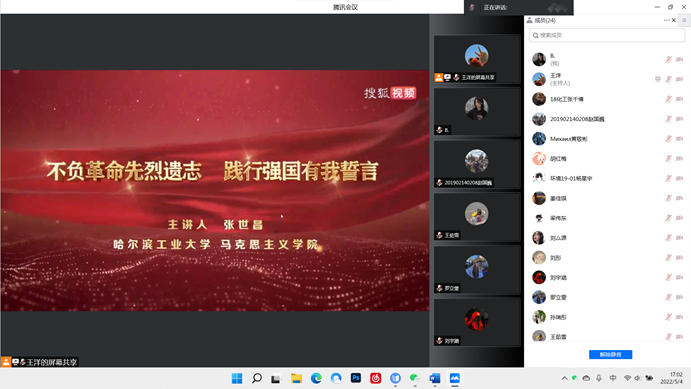The image size is (691, 389).
Task: Click the 王洋的屏幕共享 label at the bottom left
Action: (52, 362)
